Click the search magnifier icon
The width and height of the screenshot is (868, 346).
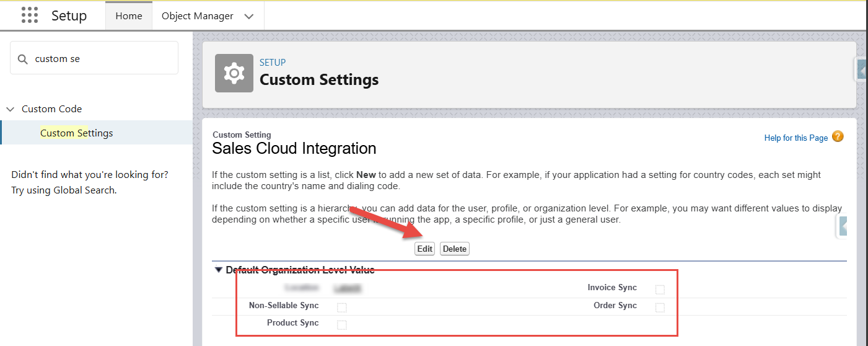[23, 59]
